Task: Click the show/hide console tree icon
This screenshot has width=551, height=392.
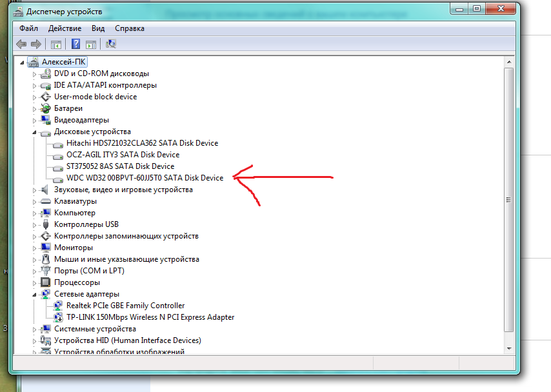Action: pyautogui.click(x=56, y=44)
